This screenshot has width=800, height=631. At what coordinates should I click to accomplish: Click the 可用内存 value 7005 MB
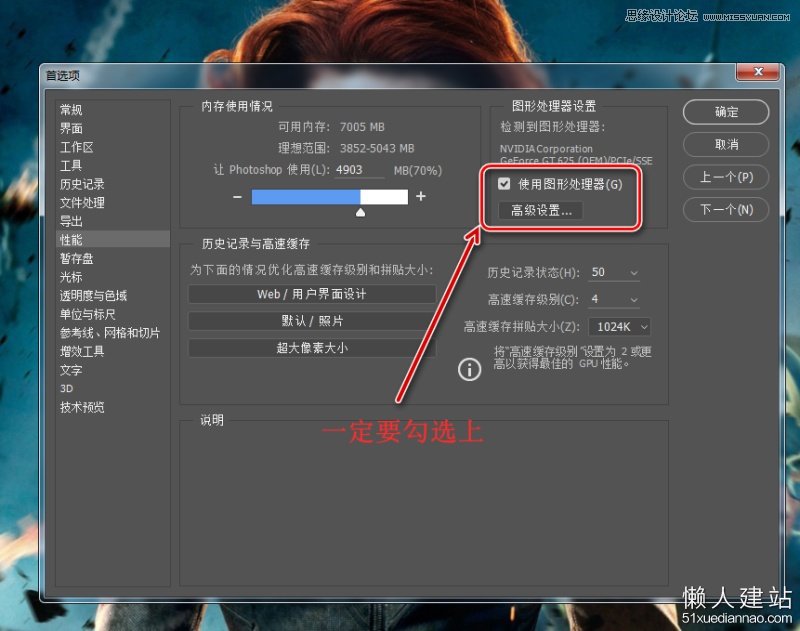tap(362, 127)
